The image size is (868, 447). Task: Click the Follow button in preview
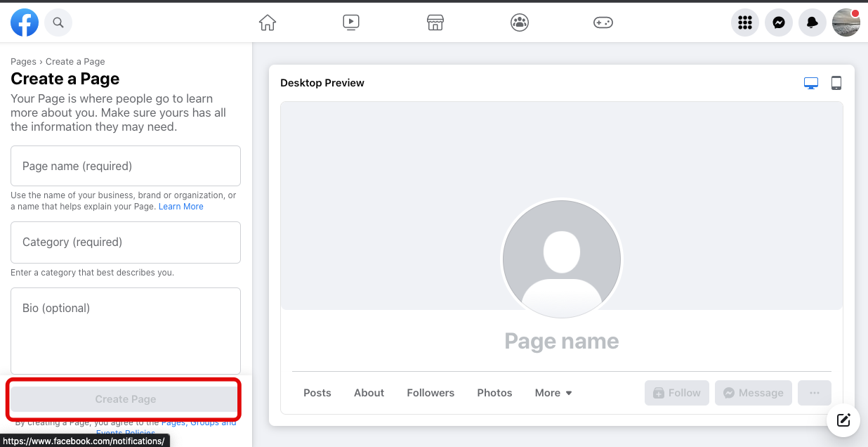coord(677,393)
